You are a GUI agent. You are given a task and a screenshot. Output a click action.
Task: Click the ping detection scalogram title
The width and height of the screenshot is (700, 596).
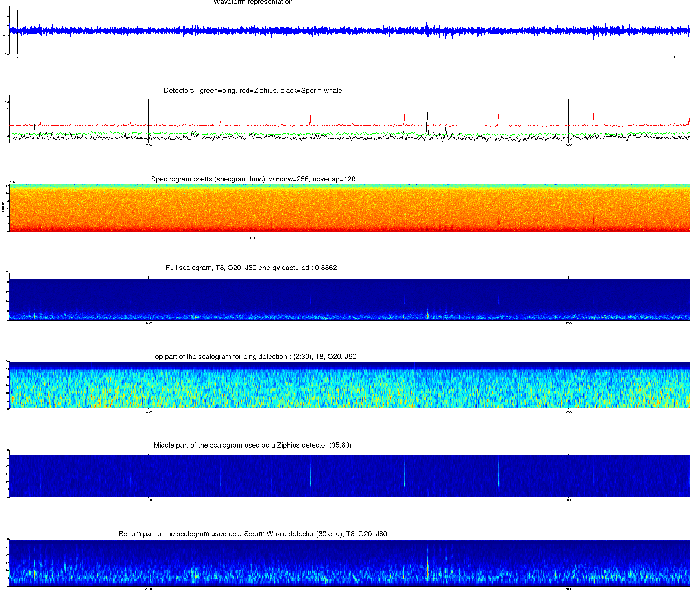253,357
